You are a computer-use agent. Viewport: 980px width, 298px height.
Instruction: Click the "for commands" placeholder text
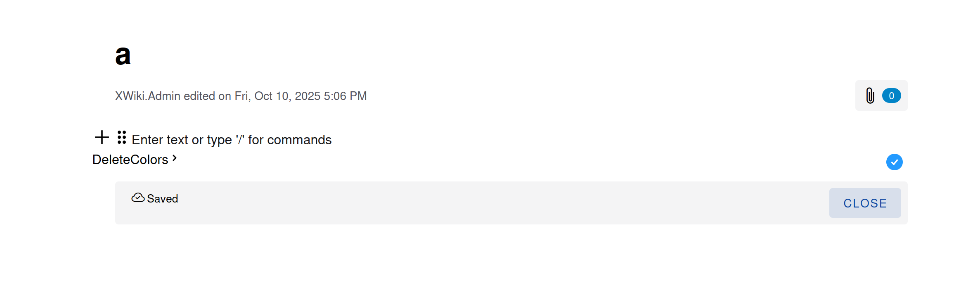coord(290,140)
